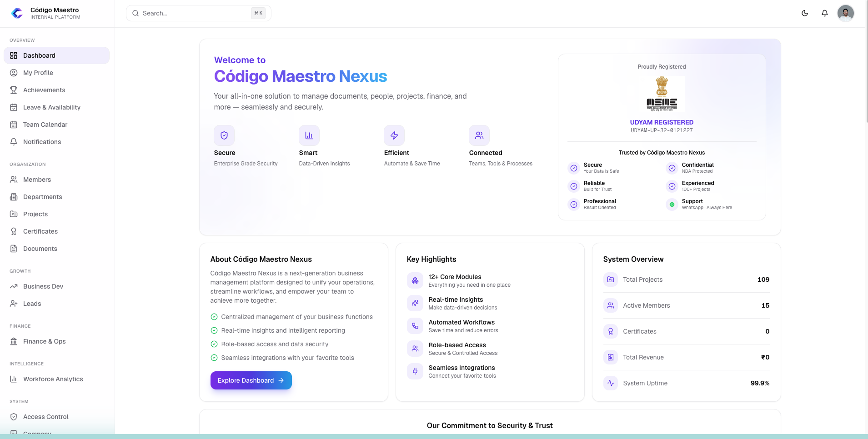Focus the Search input field
The width and height of the screenshot is (868, 439).
coord(199,13)
